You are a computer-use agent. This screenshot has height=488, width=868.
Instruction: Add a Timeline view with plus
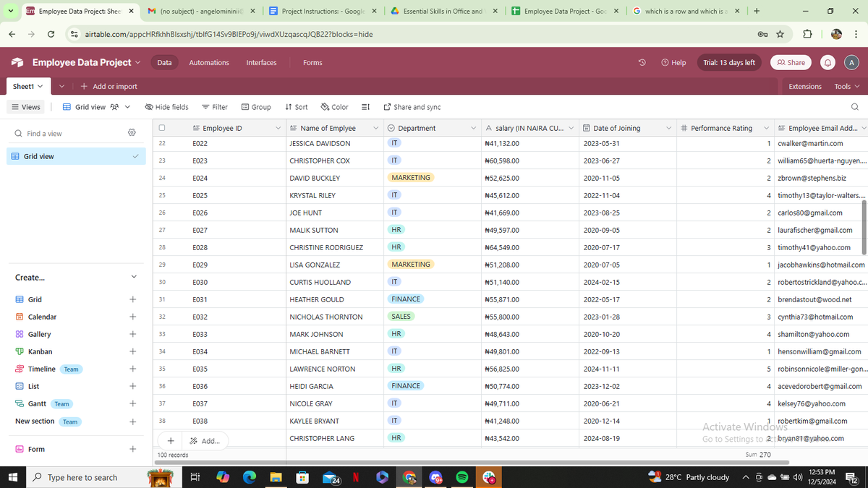[132, 369]
